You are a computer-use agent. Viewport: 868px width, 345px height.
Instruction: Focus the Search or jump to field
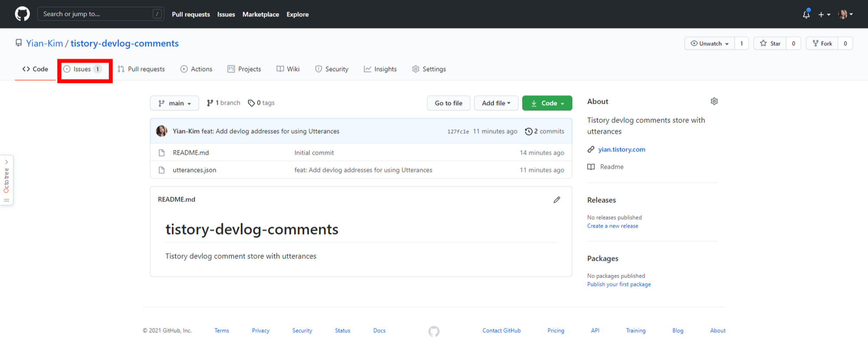[101, 14]
